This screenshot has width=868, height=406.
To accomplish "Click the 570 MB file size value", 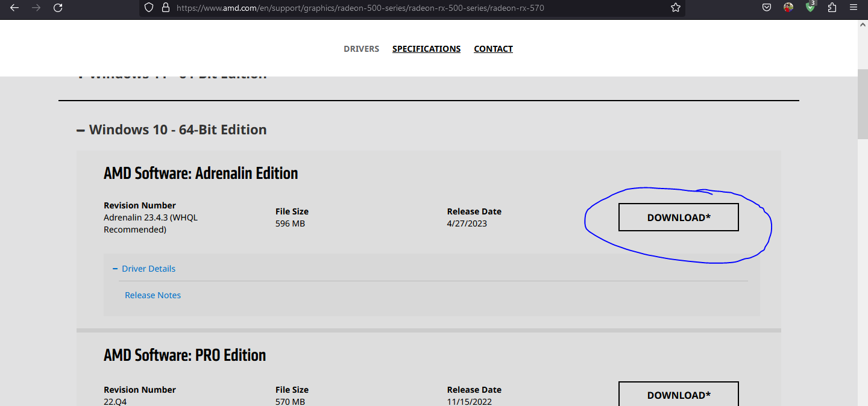I will 290,401.
